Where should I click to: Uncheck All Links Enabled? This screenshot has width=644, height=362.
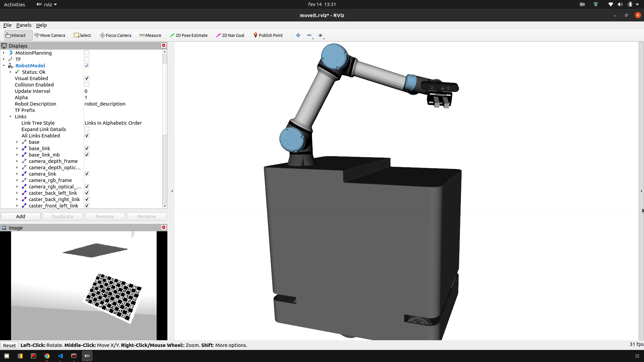(87, 136)
